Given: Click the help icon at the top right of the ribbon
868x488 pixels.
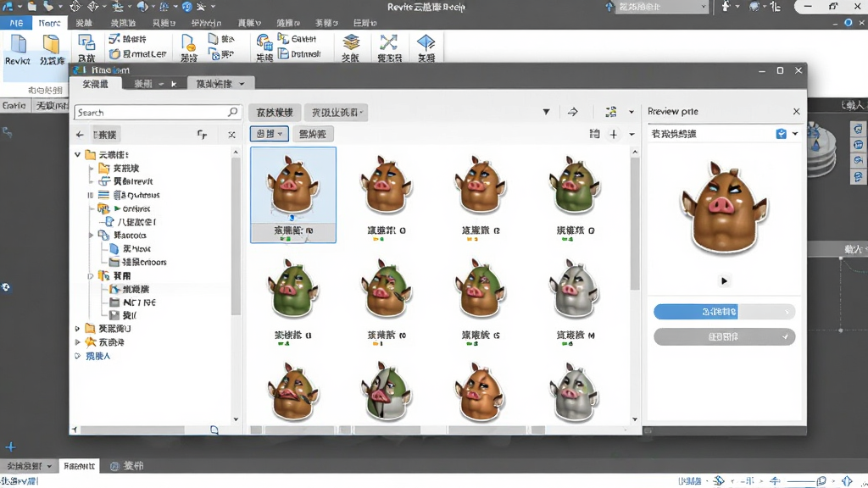Looking at the screenshot, I should (x=848, y=23).
